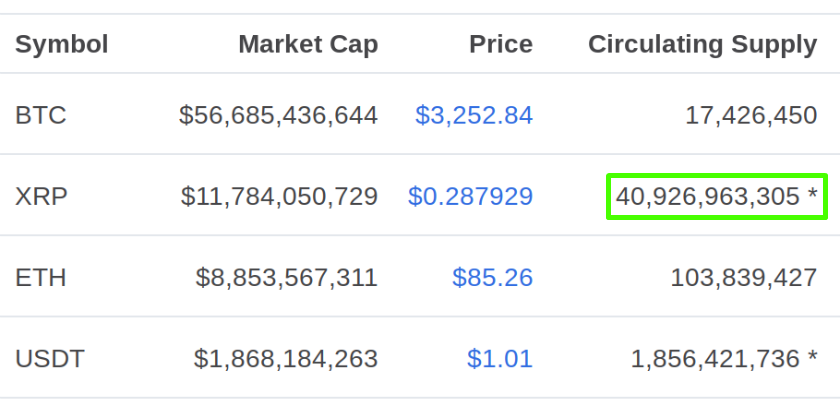840x406 pixels.
Task: Open the ETH price link $85.26
Action: coord(492,277)
